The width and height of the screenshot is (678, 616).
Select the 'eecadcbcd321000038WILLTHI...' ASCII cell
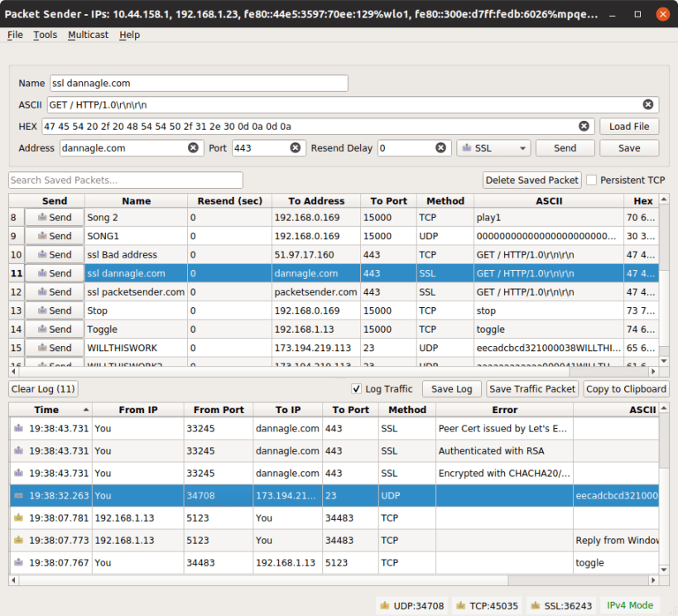(x=548, y=348)
